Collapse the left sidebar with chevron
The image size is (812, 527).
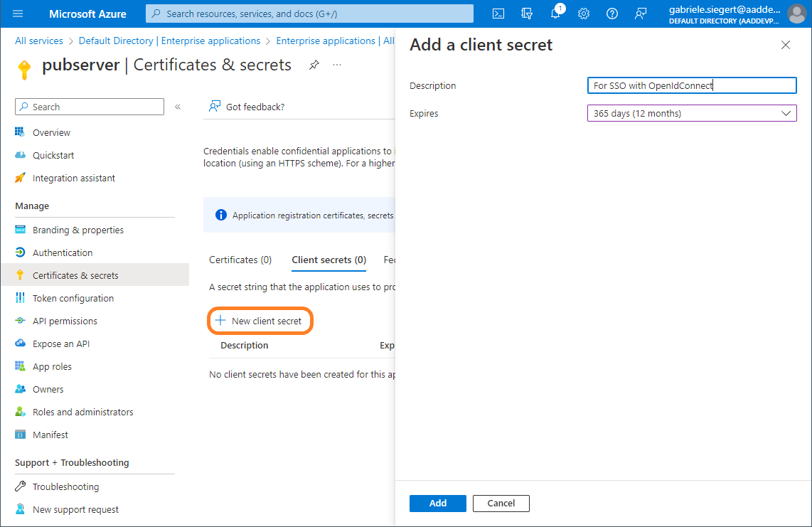tap(178, 107)
